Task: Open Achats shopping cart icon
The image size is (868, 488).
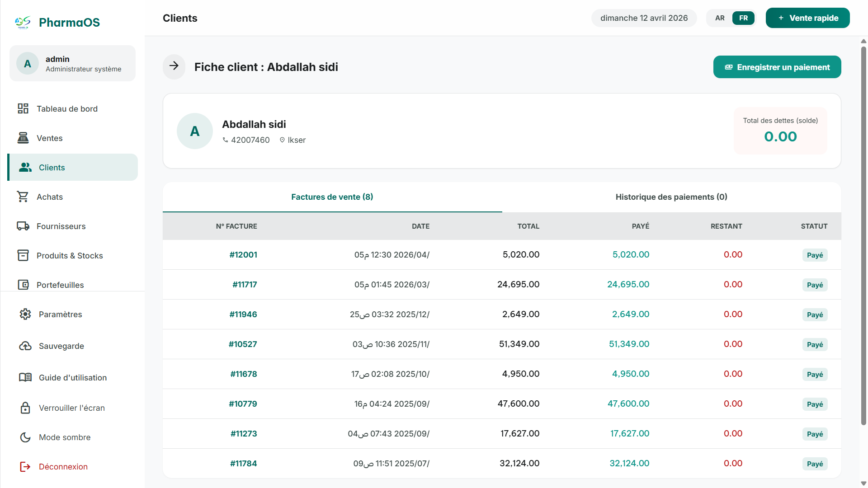Action: [x=23, y=197]
